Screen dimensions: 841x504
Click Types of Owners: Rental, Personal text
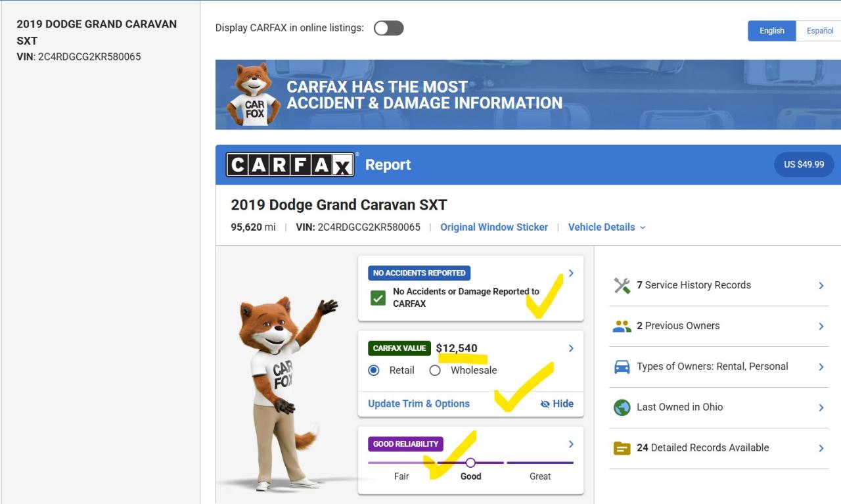click(x=712, y=367)
